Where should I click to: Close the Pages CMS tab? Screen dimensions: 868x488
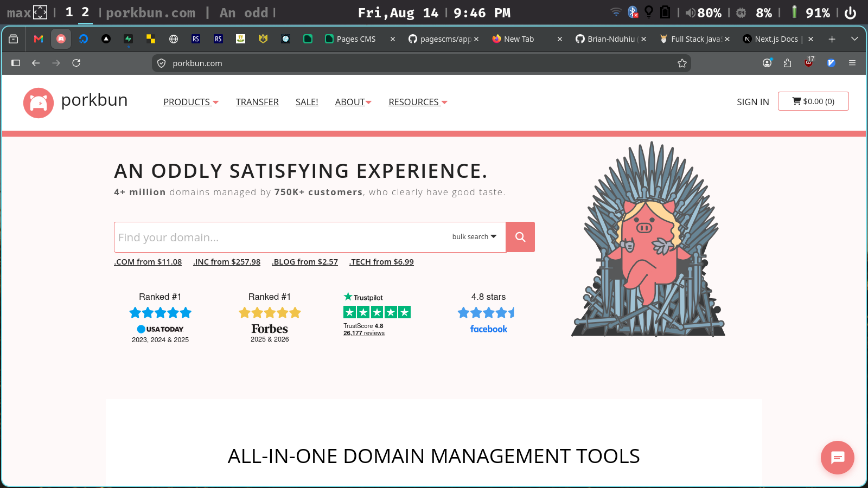click(x=393, y=39)
